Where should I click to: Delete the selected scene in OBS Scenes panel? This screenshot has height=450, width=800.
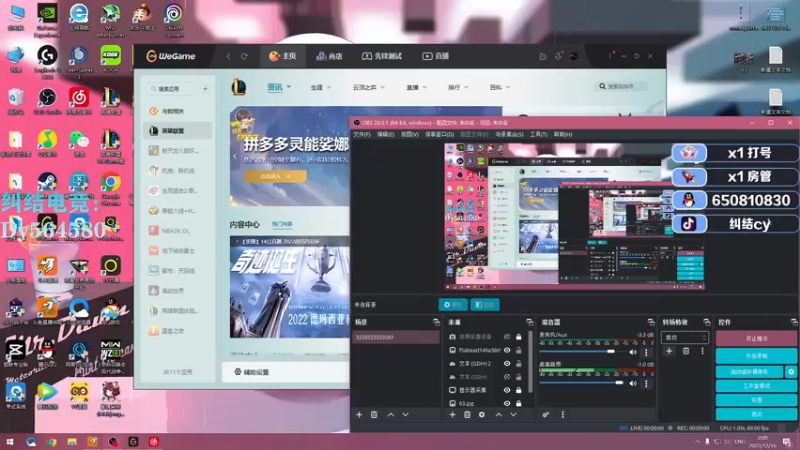tap(374, 415)
